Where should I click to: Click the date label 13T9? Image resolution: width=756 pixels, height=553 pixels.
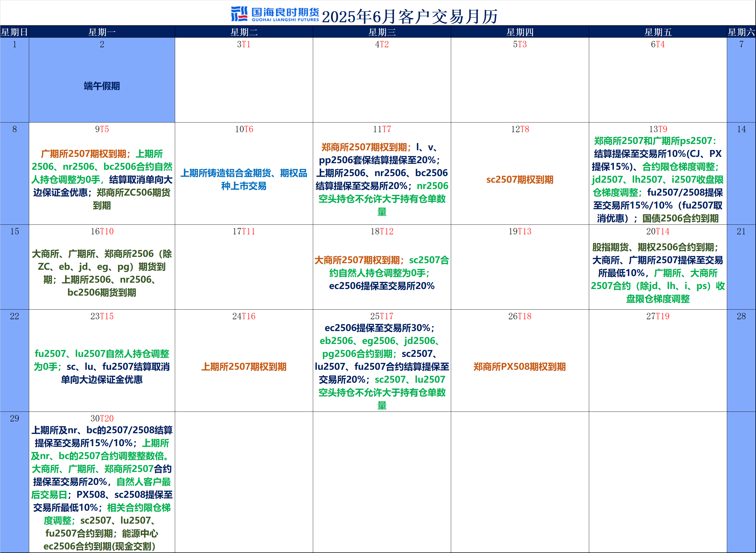(x=658, y=129)
